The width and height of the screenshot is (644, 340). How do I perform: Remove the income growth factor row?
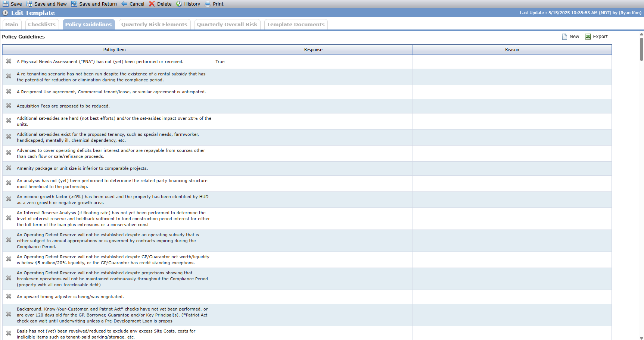pyautogui.click(x=9, y=199)
